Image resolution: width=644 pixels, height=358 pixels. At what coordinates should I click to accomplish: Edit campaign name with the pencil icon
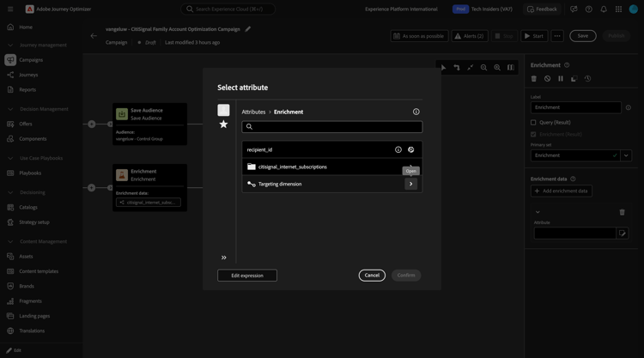(247, 29)
